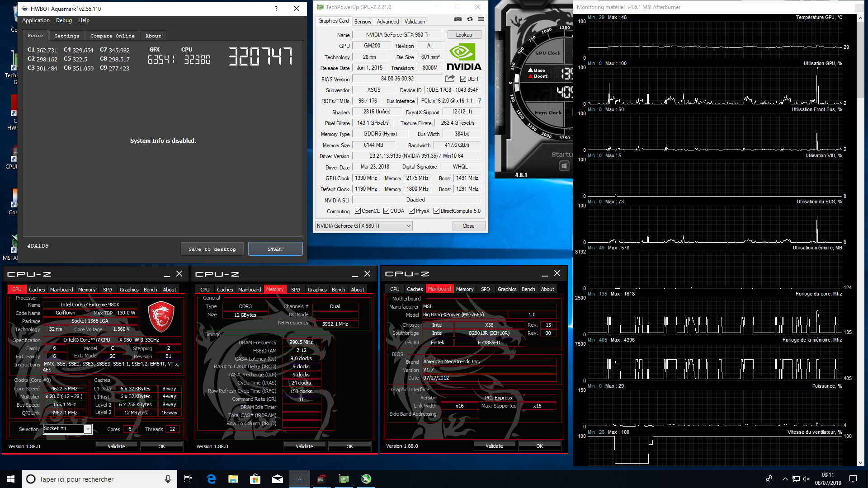Screen dimensions: 868x488
Task: Open the Validation tab in GPU-Z
Action: coord(415,22)
